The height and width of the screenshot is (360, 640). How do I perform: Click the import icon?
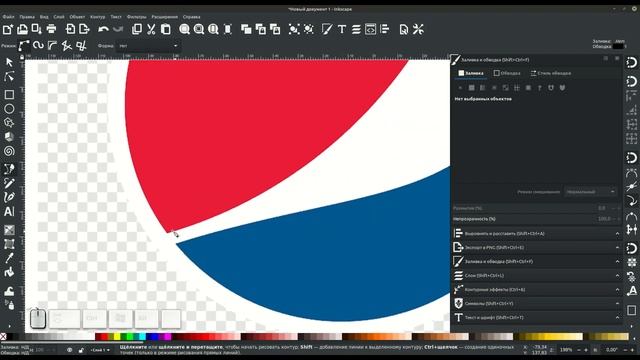click(70, 29)
